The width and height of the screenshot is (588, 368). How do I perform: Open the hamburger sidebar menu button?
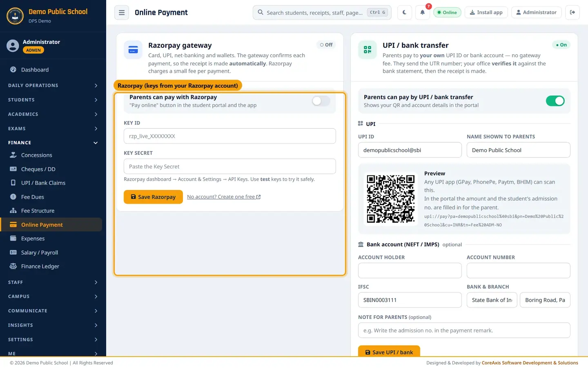point(122,12)
